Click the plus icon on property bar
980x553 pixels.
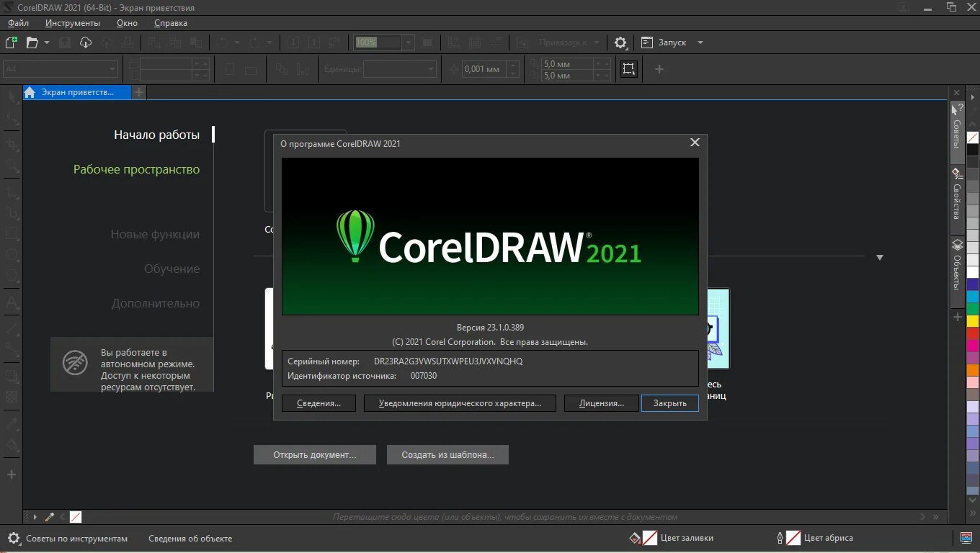coord(659,69)
